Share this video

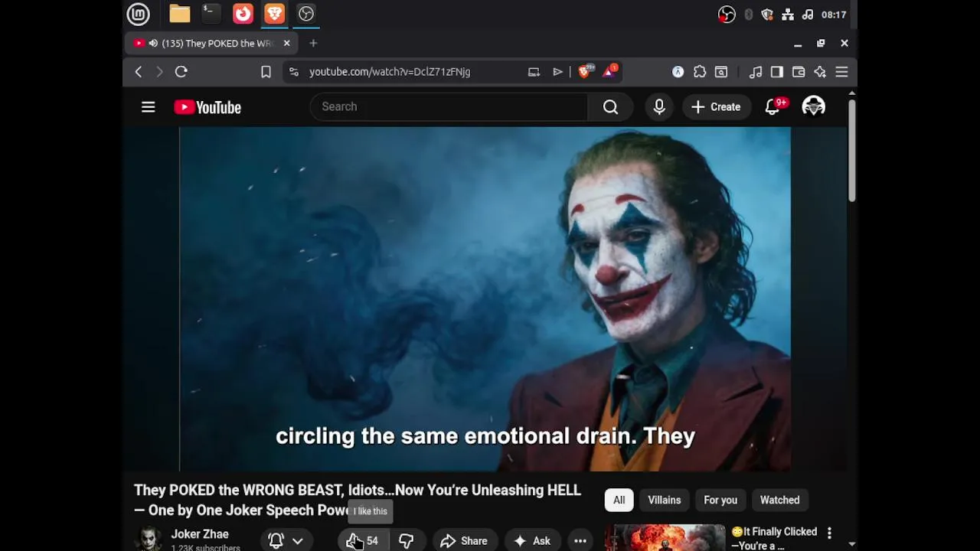(x=464, y=541)
